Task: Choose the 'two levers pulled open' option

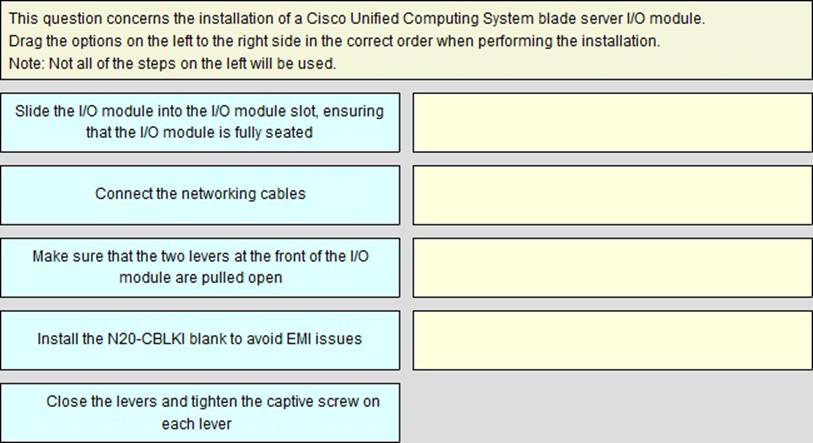Action: tap(200, 268)
